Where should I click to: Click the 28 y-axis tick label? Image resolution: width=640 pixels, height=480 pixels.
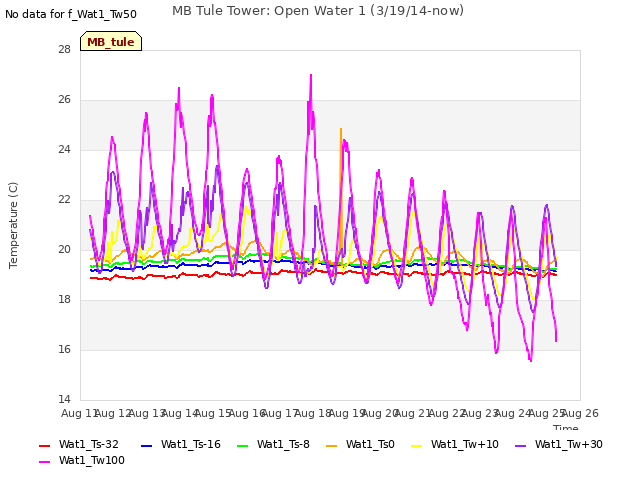coord(64,49)
